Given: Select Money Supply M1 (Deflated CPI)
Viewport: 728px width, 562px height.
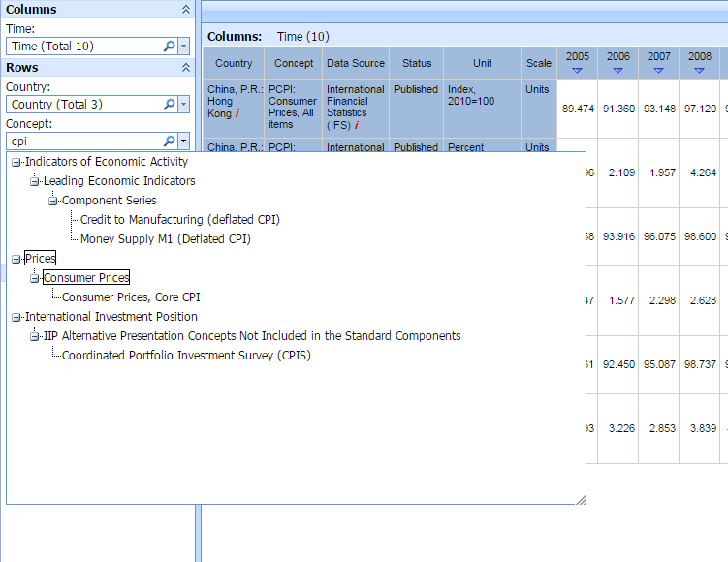Looking at the screenshot, I should (165, 239).
